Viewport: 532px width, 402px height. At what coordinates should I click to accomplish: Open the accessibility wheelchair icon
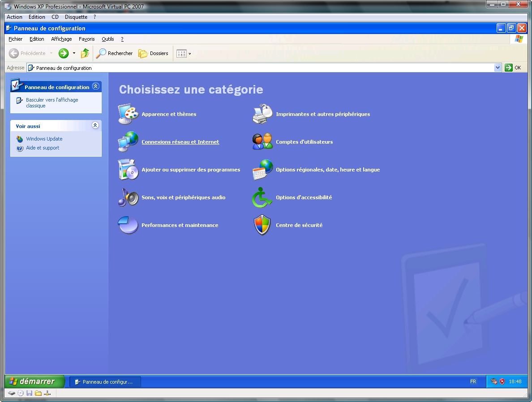pos(262,197)
